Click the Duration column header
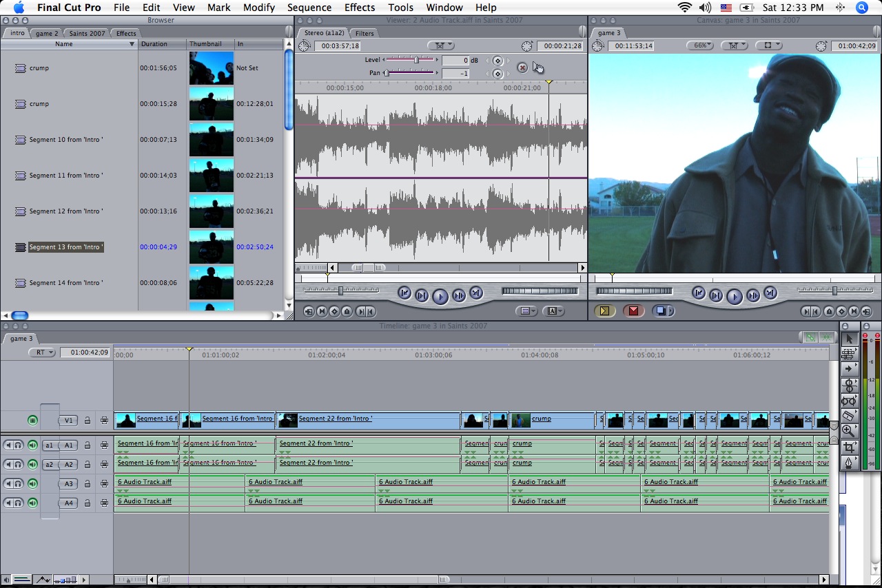The image size is (882, 588). point(163,44)
